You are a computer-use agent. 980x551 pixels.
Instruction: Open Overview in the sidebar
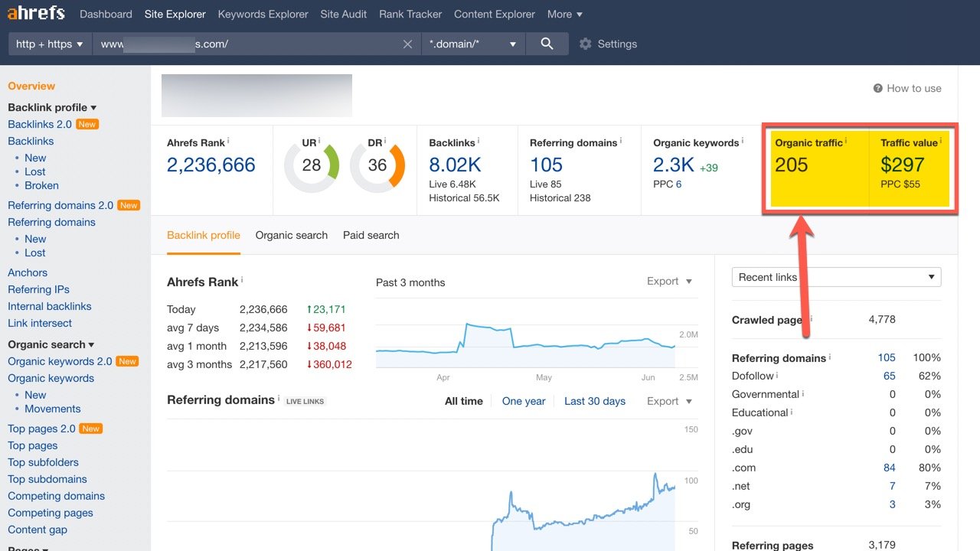[31, 86]
